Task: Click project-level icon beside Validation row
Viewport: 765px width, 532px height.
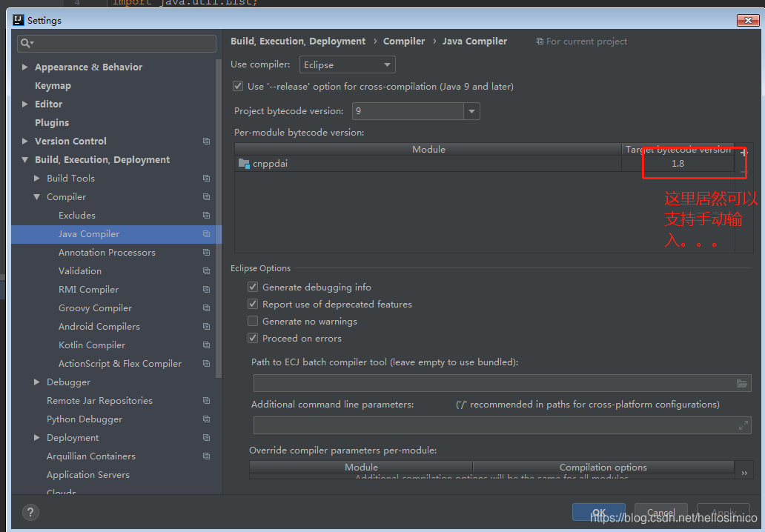Action: (206, 271)
